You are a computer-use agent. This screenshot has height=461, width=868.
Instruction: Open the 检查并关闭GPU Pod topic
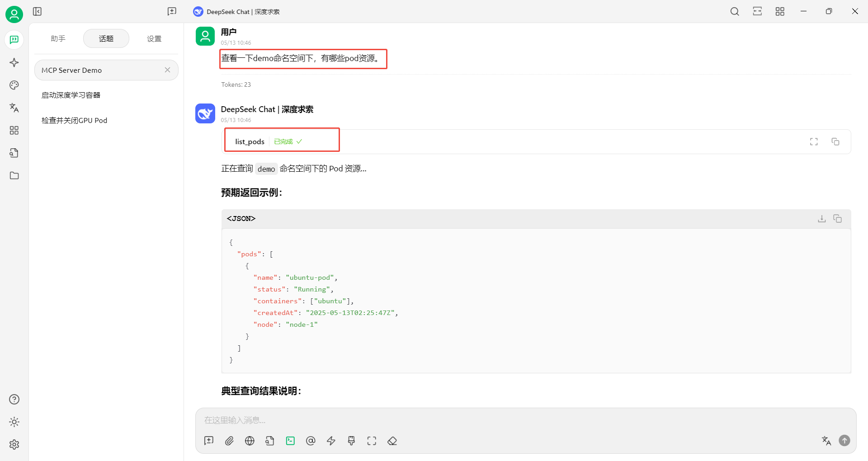click(75, 121)
